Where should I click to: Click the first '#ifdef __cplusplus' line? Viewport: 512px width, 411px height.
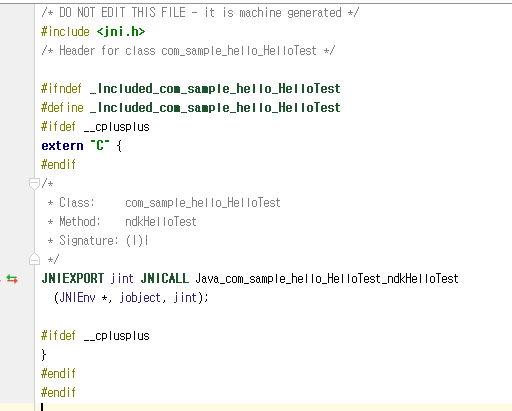(95, 127)
